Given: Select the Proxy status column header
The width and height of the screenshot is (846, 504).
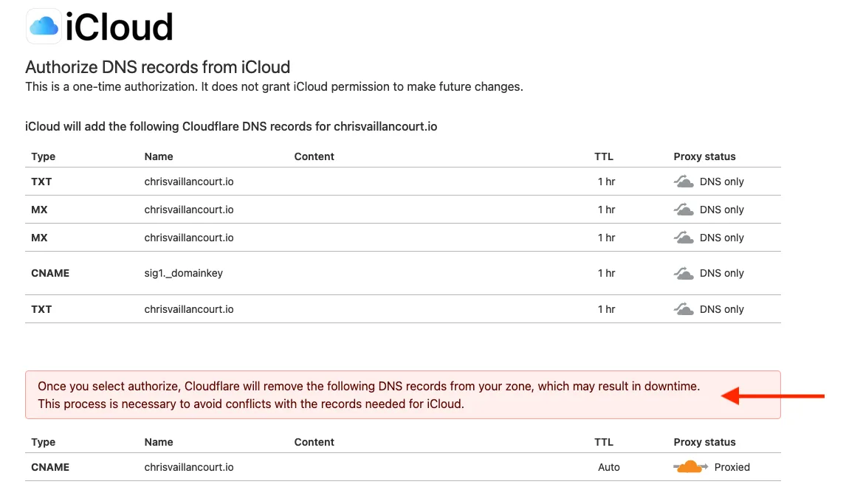Looking at the screenshot, I should pos(705,156).
